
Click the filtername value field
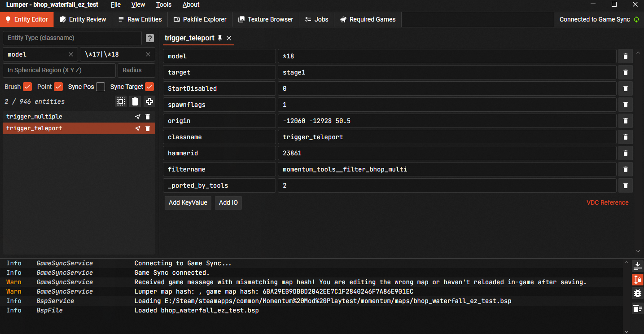(447, 169)
